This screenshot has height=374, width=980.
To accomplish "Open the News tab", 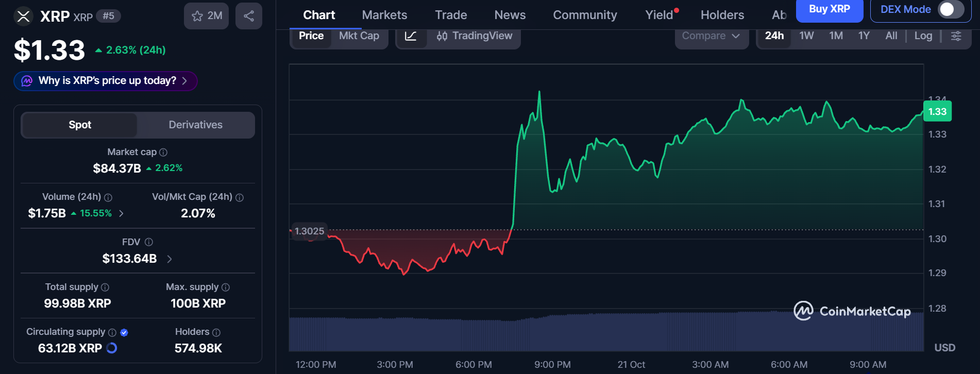I will 510,15.
